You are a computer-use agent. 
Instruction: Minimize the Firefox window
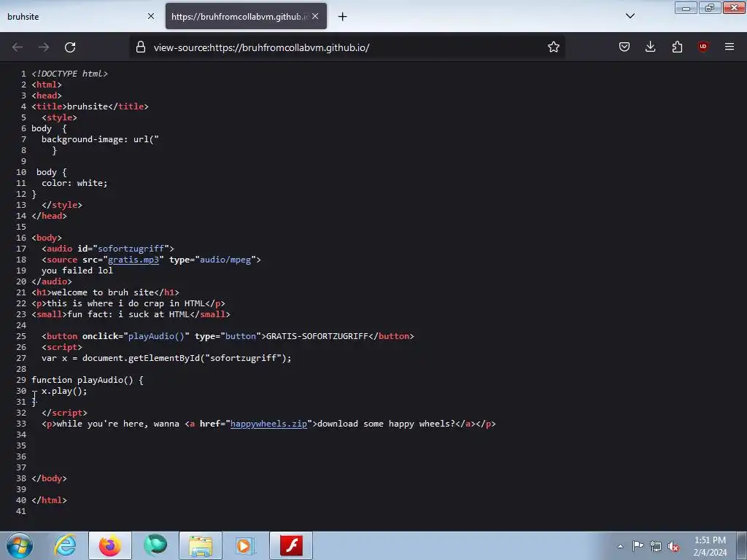point(686,8)
